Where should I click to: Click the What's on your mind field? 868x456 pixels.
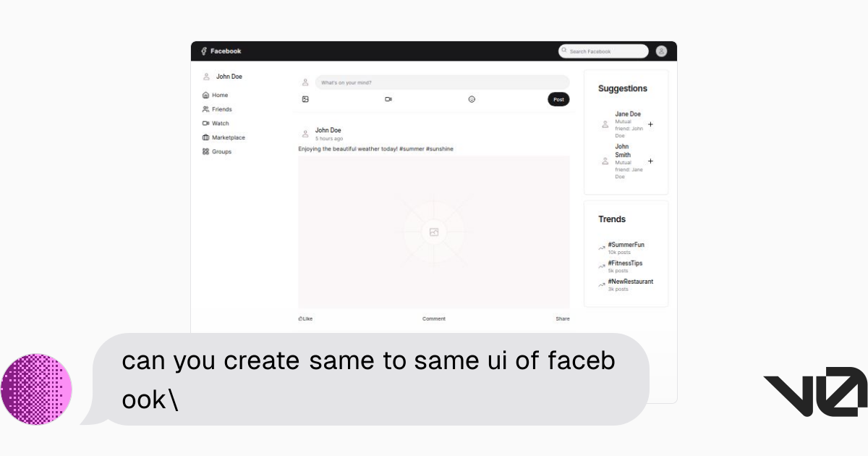pos(442,83)
